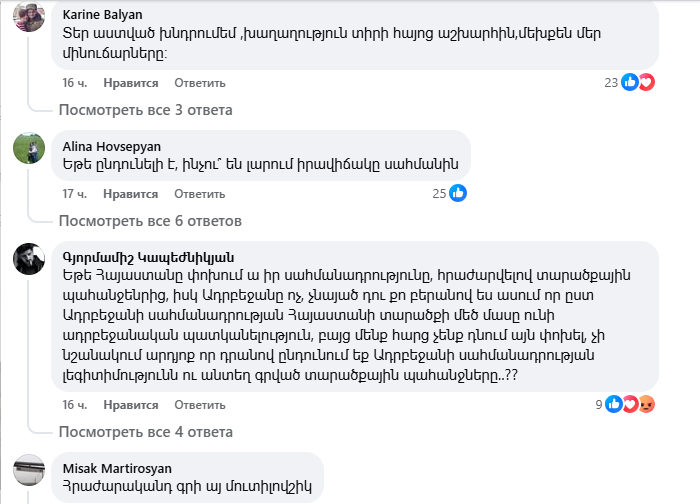Open like reaction icon on Alina Hovsepyan's comment
This screenshot has width=700, height=504.
[x=458, y=193]
